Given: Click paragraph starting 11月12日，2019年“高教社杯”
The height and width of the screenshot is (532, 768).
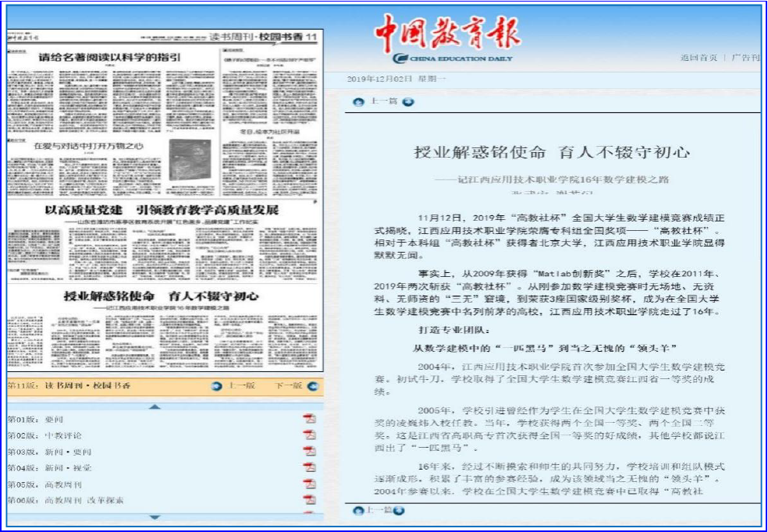Looking at the screenshot, I should 549,236.
